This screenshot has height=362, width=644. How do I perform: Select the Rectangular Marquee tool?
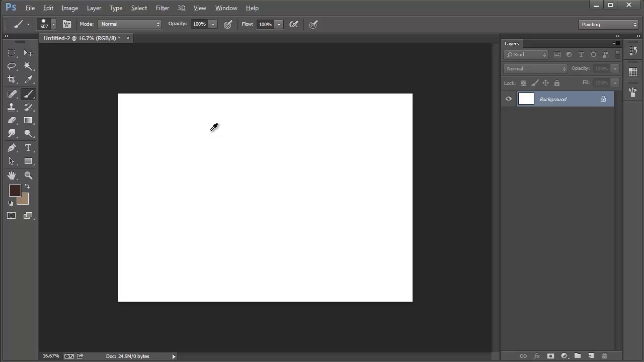12,53
